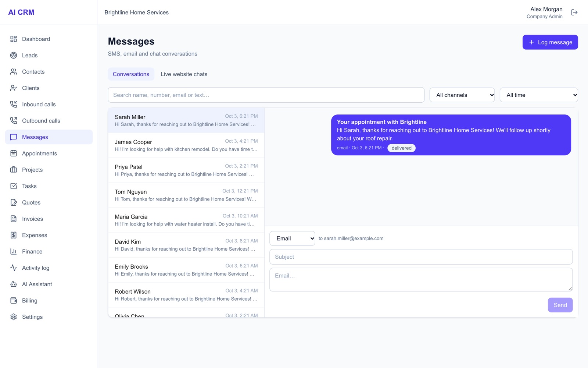
Task: Click the Log message button
Action: click(550, 42)
